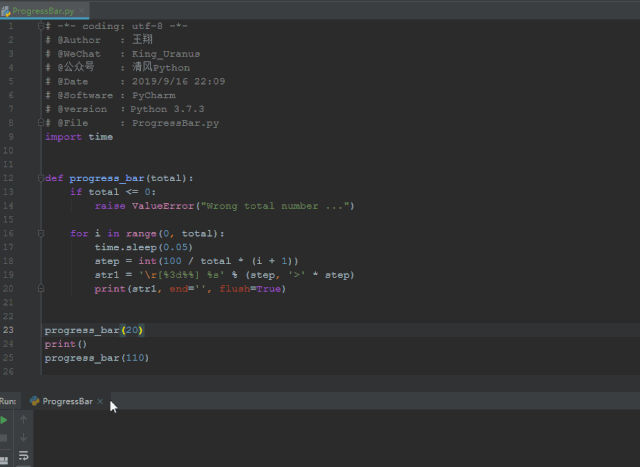Image resolution: width=640 pixels, height=467 pixels.
Task: Click line number 23 in the gutter
Action: coord(9,330)
